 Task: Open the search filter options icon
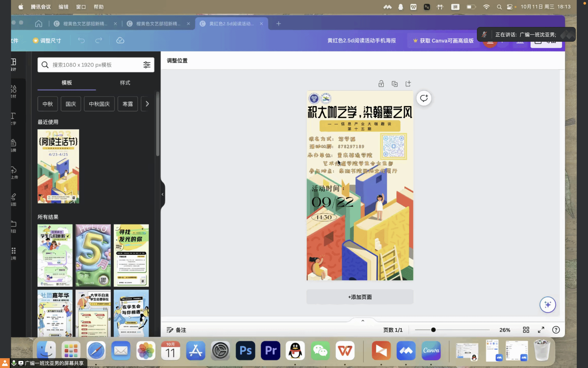(x=147, y=65)
